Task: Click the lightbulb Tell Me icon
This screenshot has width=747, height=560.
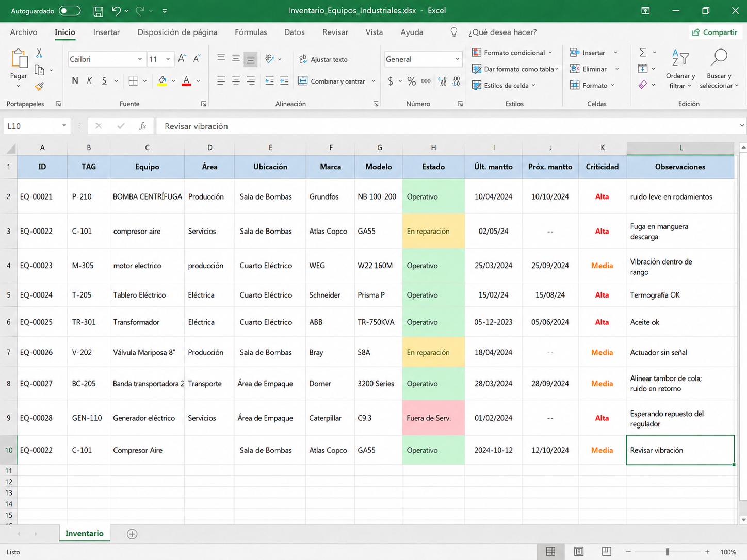Action: pos(454,32)
